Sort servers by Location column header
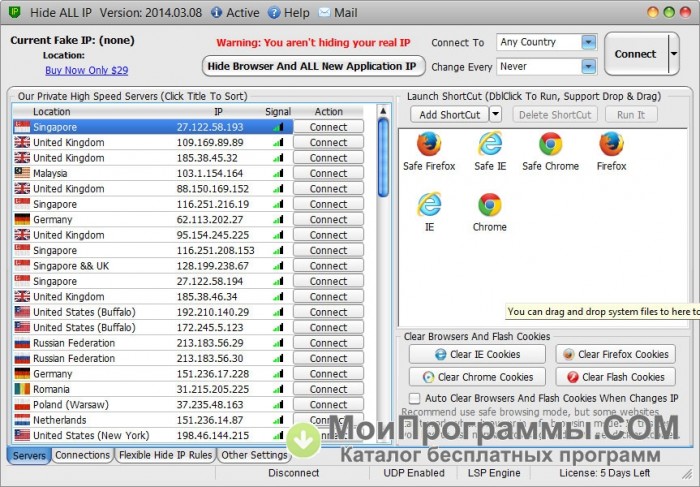 (52, 112)
